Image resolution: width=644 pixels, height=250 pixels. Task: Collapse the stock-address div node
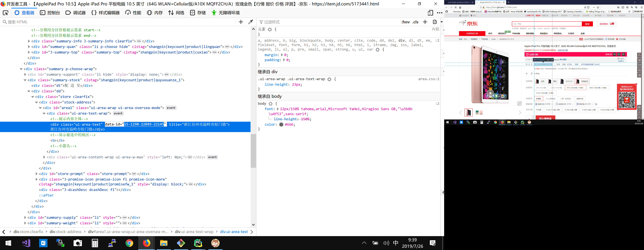click(x=37, y=102)
